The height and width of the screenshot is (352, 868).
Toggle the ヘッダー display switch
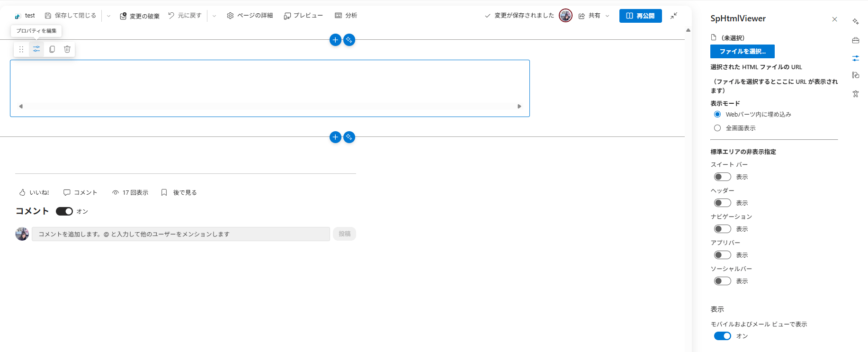click(x=723, y=203)
